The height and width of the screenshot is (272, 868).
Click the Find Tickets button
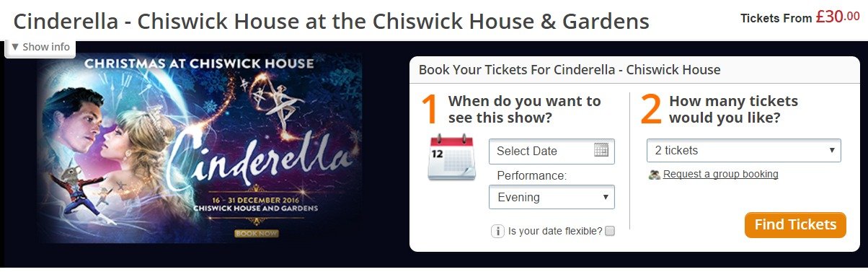(x=795, y=225)
